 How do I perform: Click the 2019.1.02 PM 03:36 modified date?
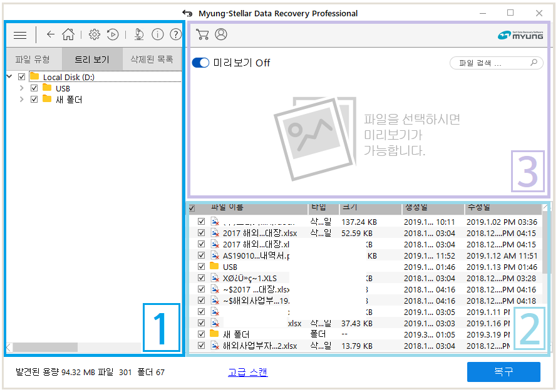pos(502,222)
